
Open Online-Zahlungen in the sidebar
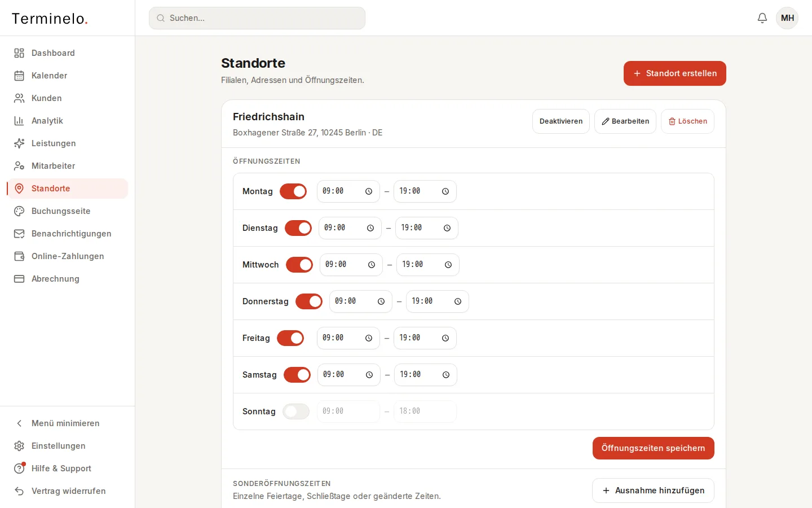[x=68, y=256]
